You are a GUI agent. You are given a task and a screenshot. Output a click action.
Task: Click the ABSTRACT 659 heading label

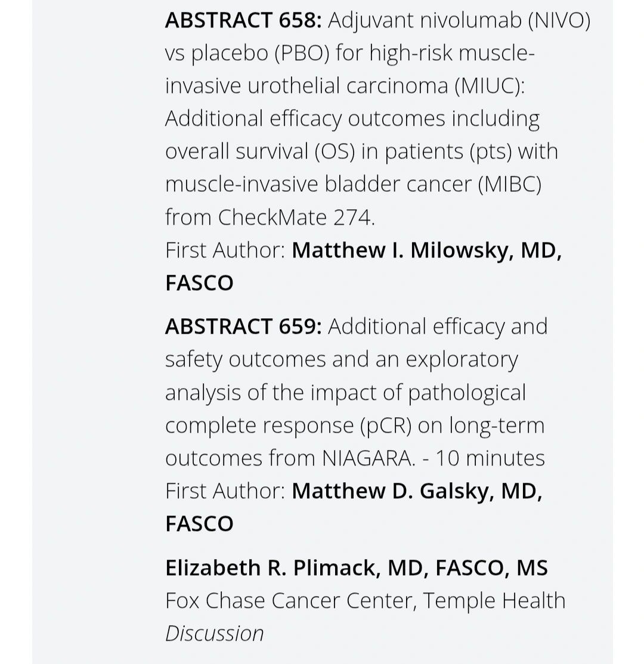244,327
